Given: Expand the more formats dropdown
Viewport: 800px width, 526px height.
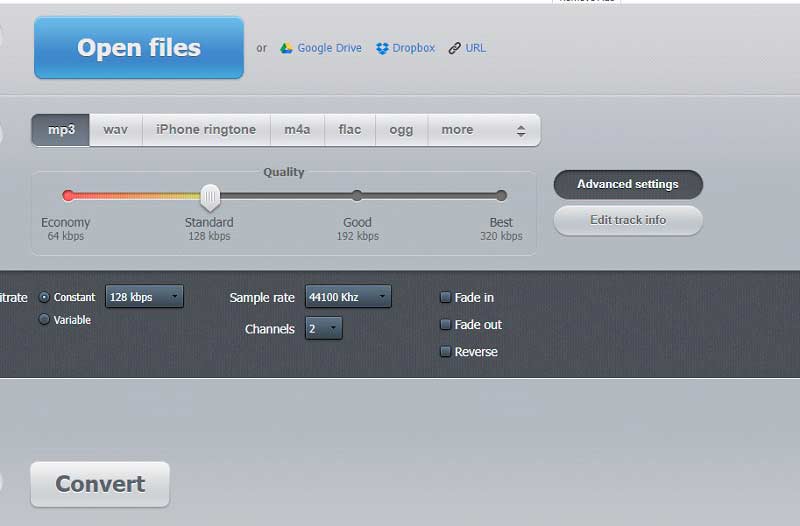Looking at the screenshot, I should (x=484, y=130).
